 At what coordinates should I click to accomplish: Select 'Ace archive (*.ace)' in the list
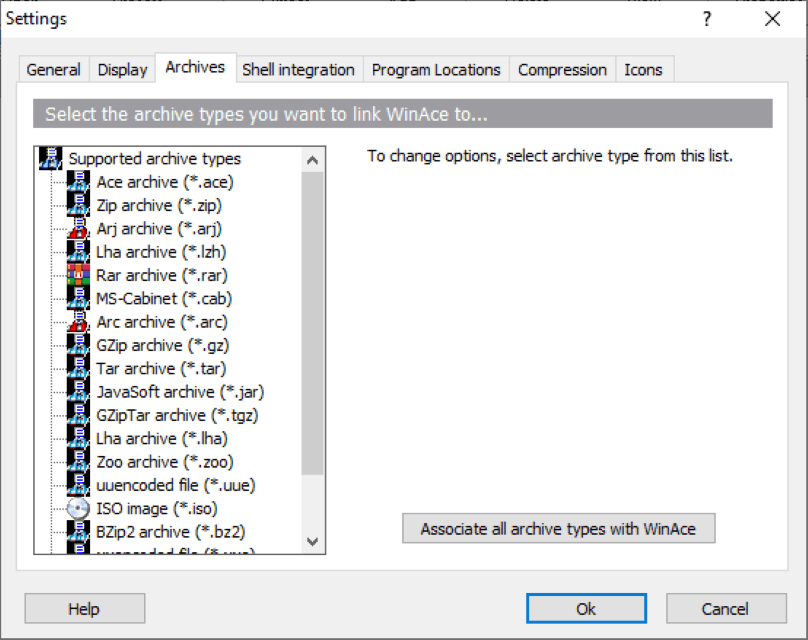[165, 182]
